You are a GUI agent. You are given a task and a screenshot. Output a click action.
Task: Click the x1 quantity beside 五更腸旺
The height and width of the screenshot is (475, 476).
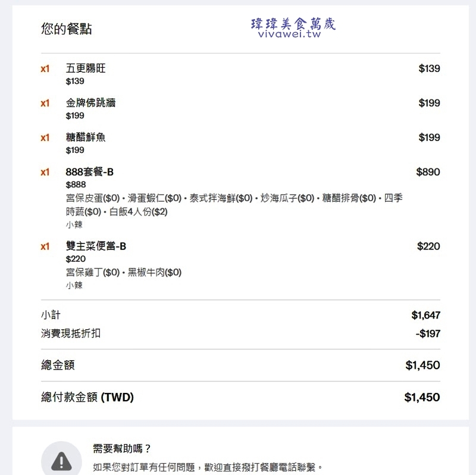click(45, 68)
